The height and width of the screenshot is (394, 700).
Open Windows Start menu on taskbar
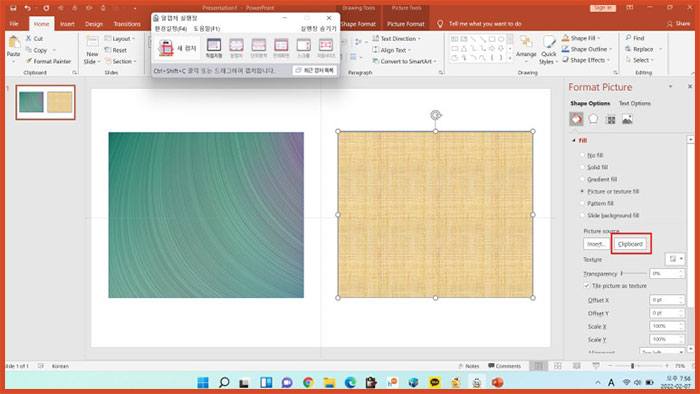click(203, 382)
